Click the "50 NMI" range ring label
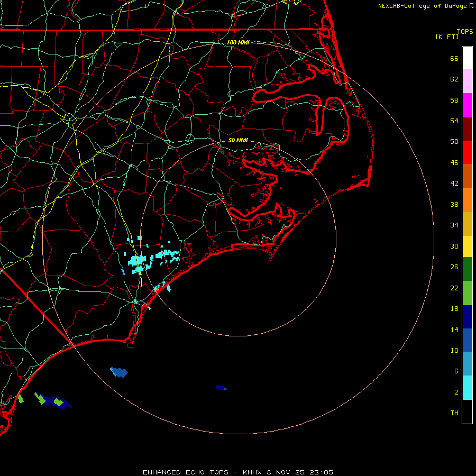The image size is (476, 476). coord(238,140)
